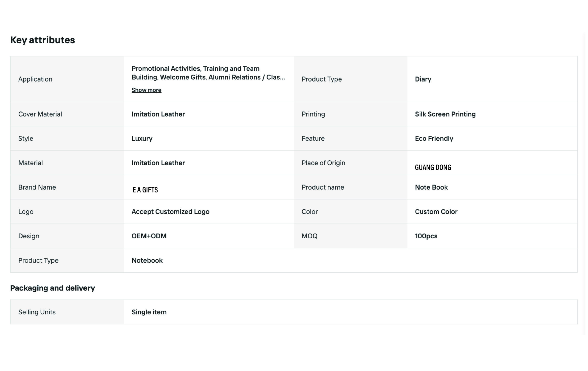Expand Application text with Show more
This screenshot has width=588, height=371.
[146, 90]
